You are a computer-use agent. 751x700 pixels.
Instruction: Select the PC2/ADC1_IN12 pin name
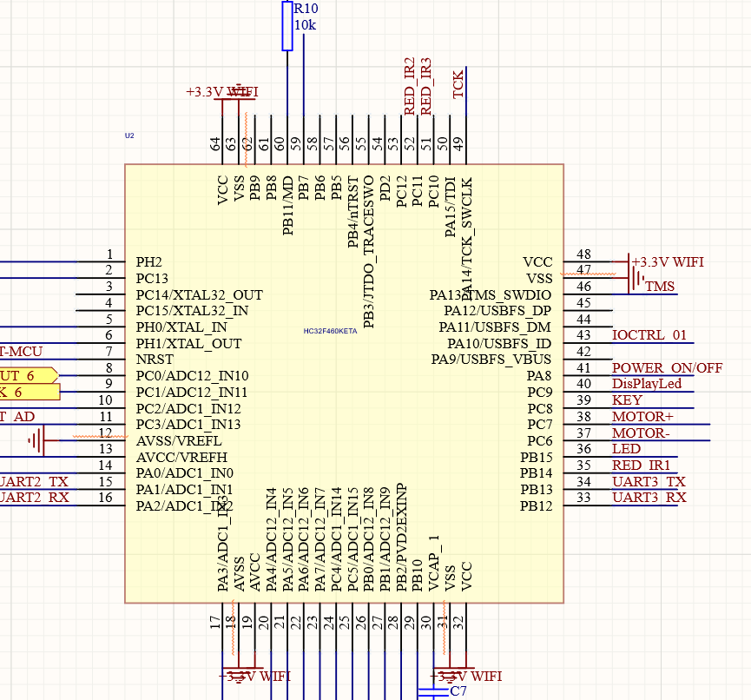188,409
